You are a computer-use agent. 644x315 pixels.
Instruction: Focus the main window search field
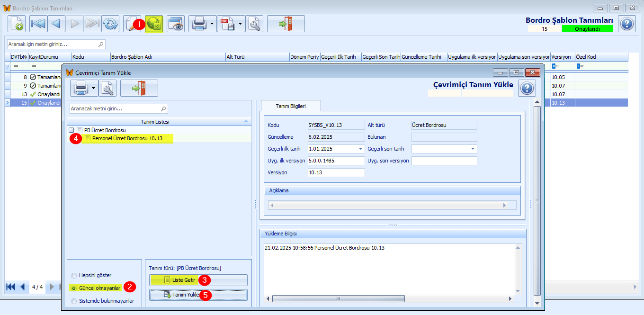coord(56,44)
